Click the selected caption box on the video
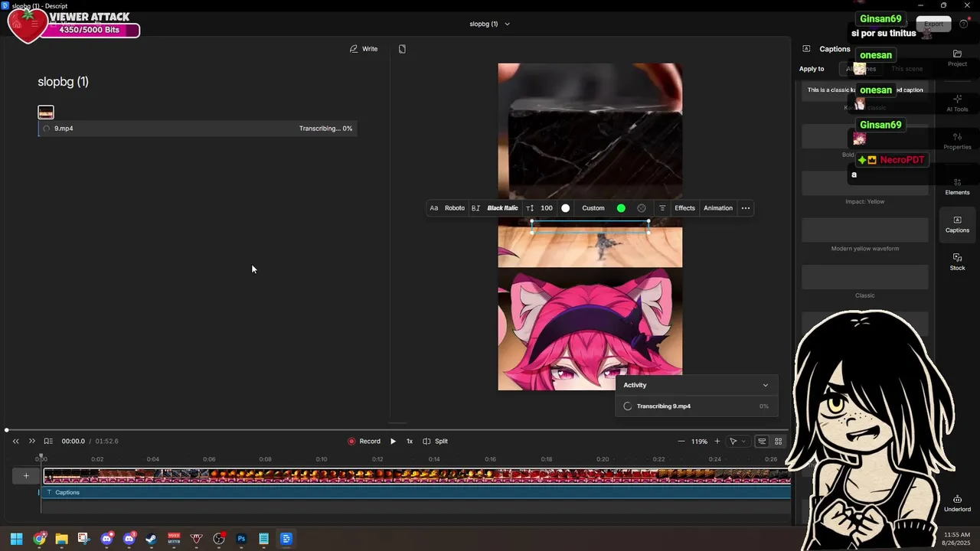 [590, 227]
